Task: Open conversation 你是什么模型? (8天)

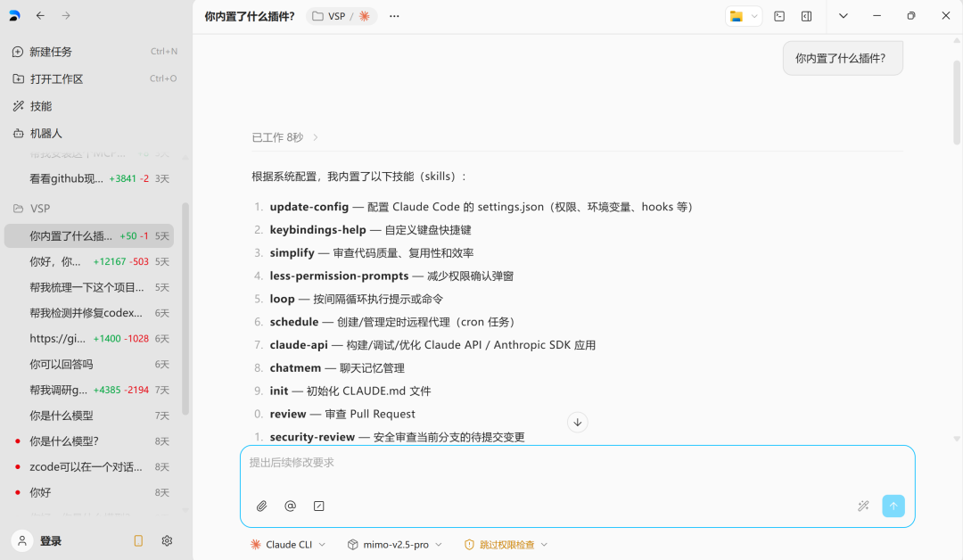Action: tap(89, 441)
